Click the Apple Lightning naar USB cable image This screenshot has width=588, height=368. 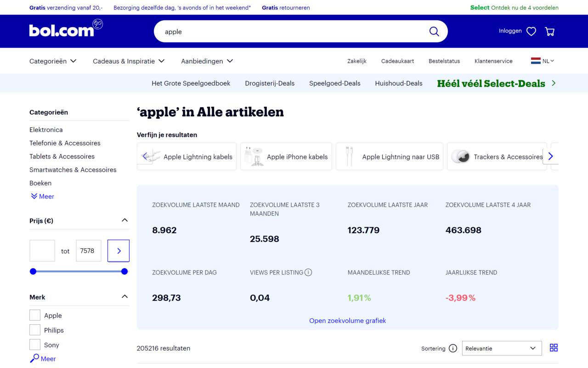(x=349, y=156)
